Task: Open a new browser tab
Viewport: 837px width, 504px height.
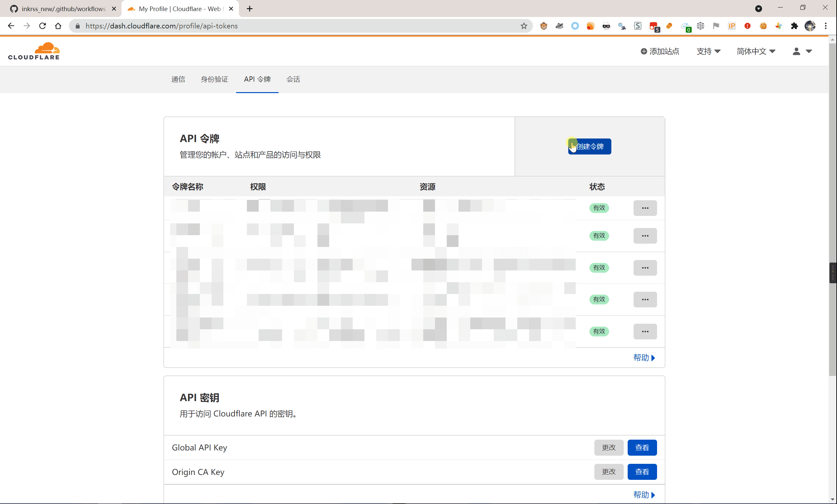Action: [x=249, y=9]
